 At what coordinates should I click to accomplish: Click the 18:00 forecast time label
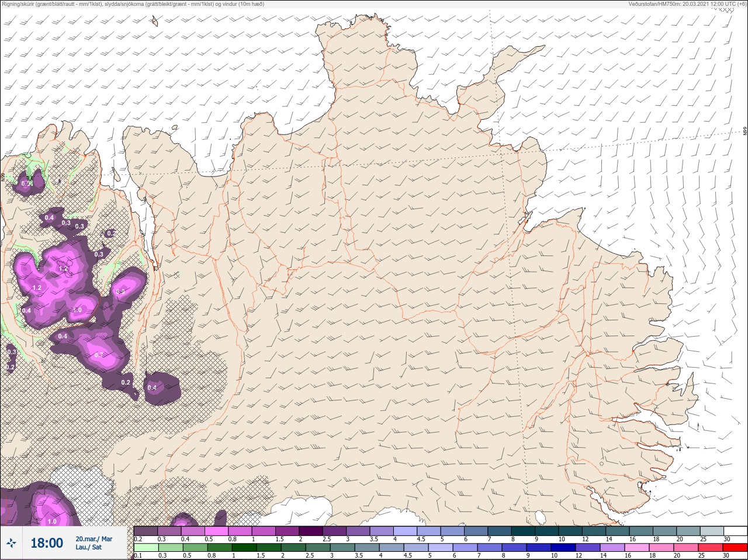click(47, 543)
